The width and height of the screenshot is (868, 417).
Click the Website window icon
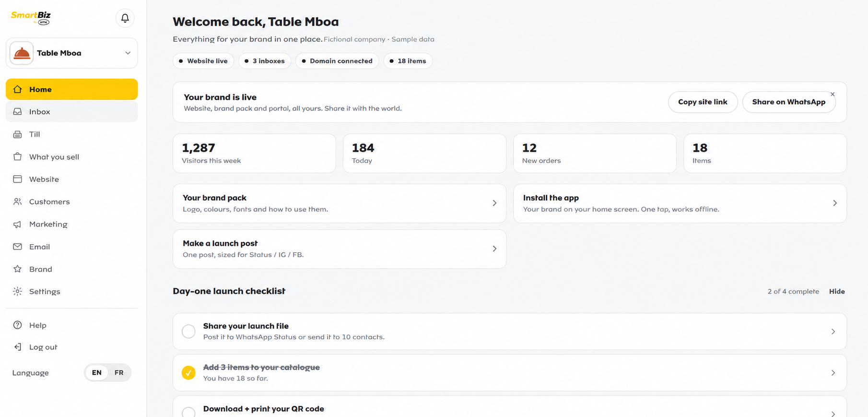point(18,179)
